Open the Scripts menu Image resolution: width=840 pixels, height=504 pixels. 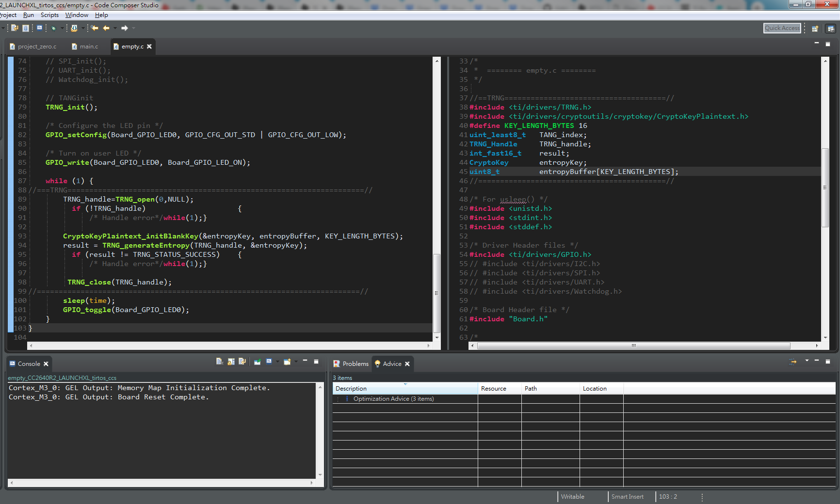(x=49, y=15)
